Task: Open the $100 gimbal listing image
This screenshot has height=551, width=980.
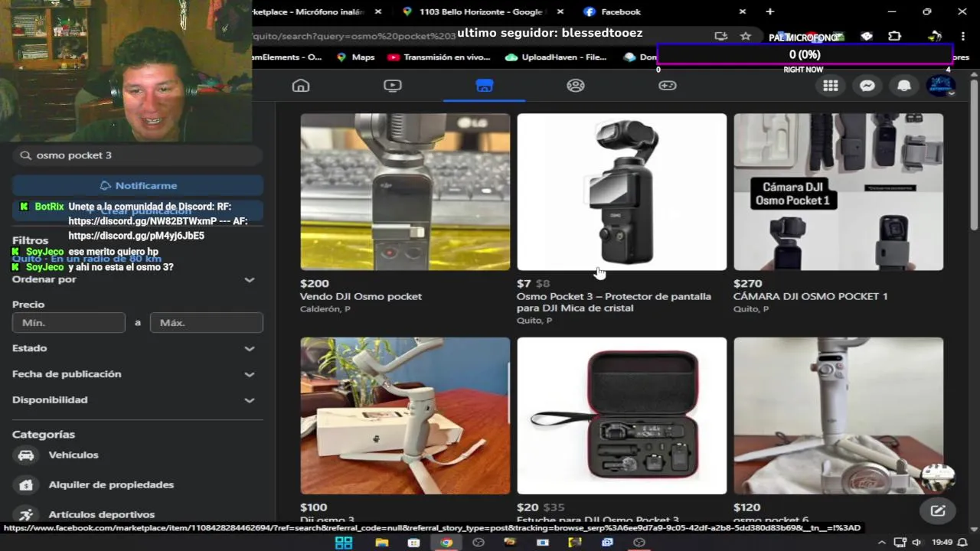Action: (405, 416)
